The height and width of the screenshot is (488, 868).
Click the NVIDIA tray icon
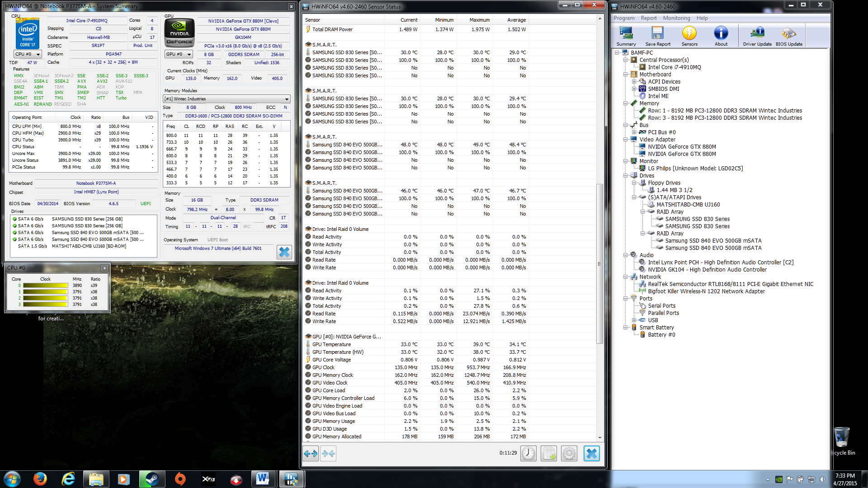pyautogui.click(x=778, y=479)
